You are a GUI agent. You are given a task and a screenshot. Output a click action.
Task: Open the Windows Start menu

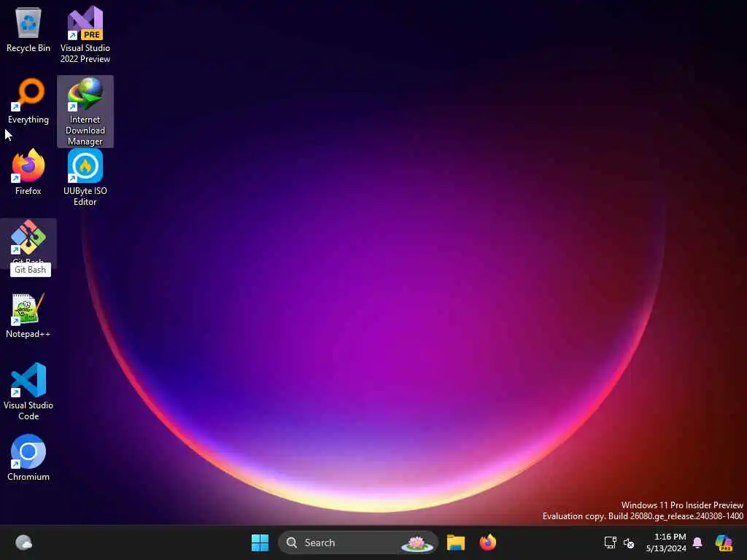[260, 542]
